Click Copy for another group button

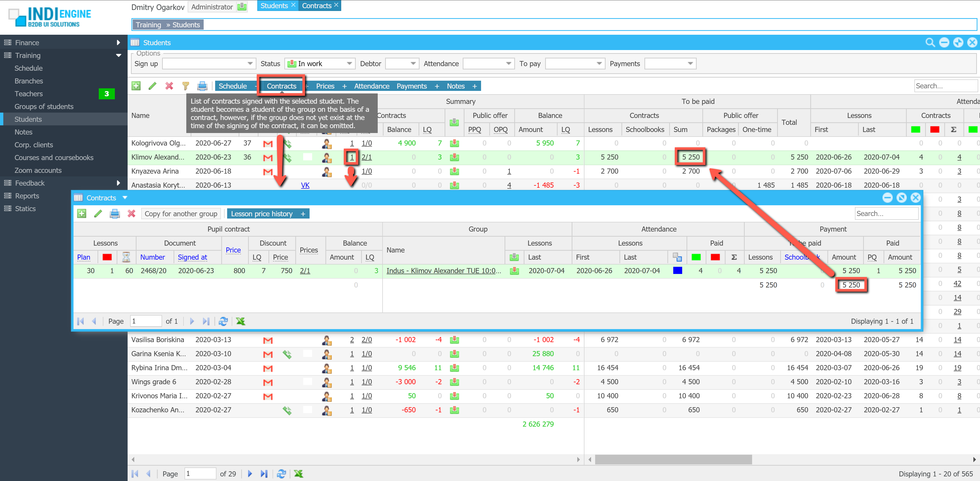[181, 213]
